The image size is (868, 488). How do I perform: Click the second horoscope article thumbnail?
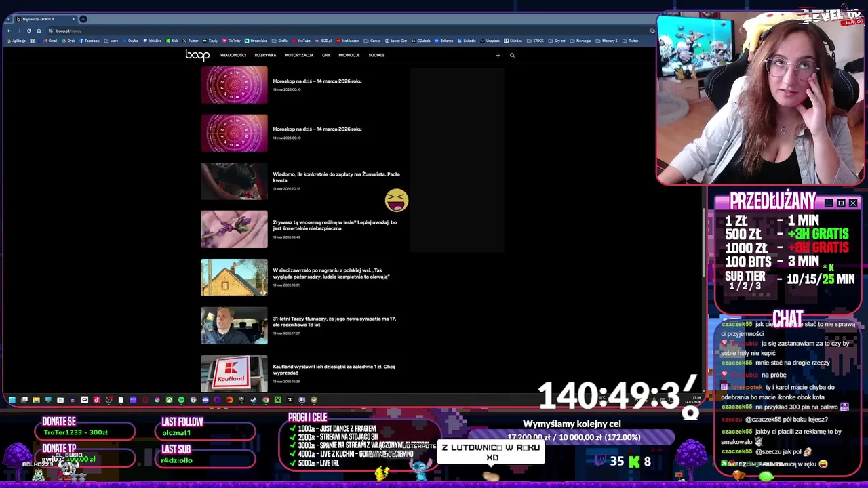(x=234, y=133)
